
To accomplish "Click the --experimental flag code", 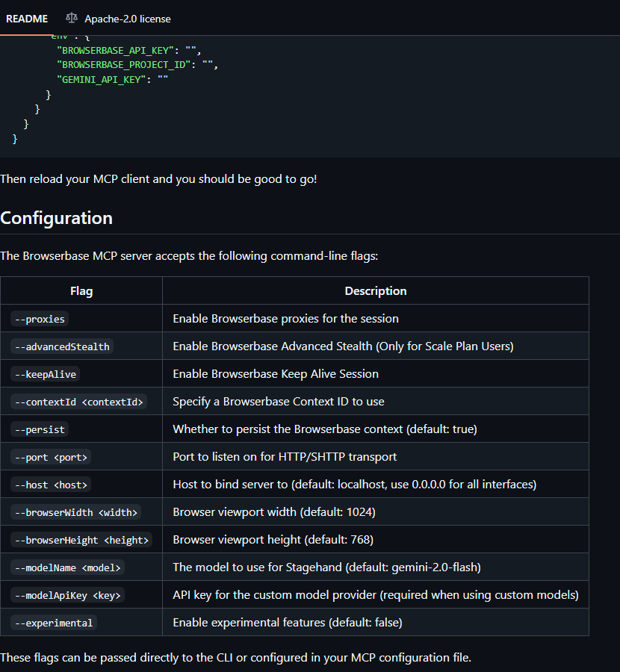I will [54, 623].
